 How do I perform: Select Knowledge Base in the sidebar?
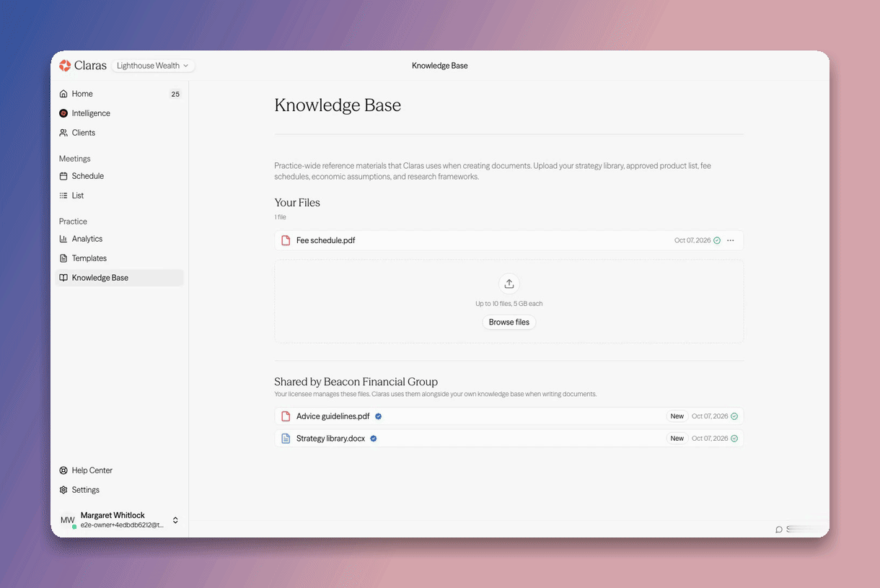click(119, 278)
